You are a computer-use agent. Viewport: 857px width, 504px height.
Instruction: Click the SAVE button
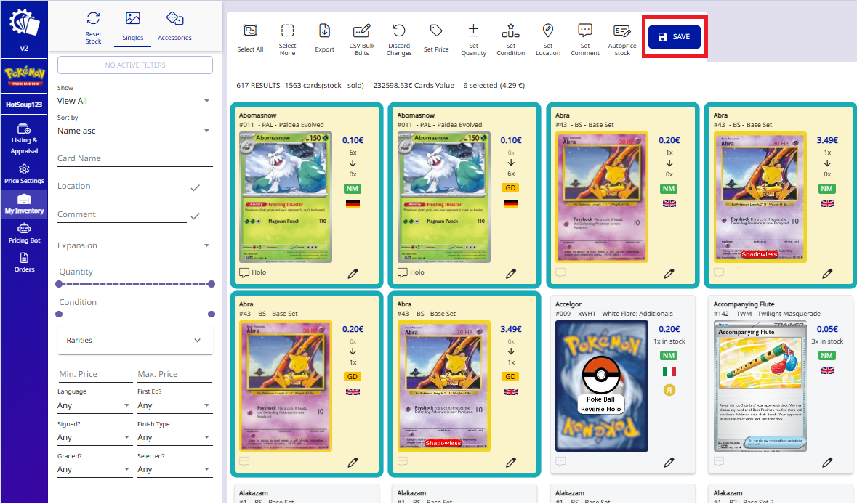[675, 36]
